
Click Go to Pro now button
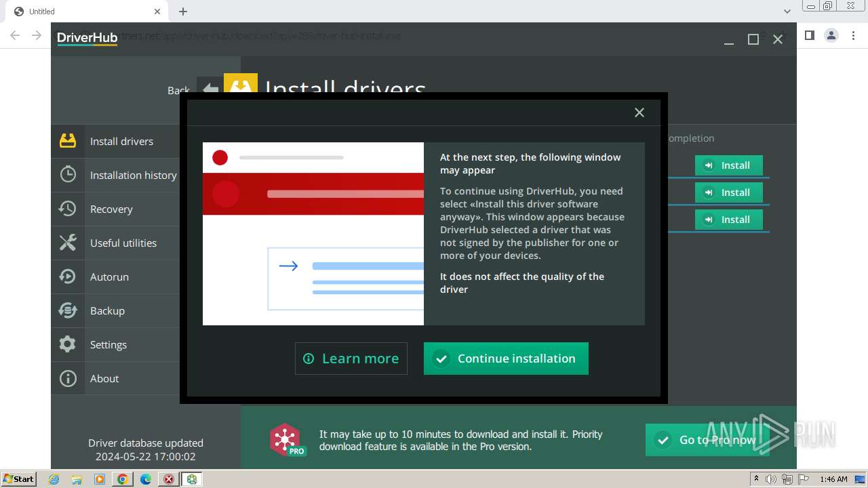[707, 440]
